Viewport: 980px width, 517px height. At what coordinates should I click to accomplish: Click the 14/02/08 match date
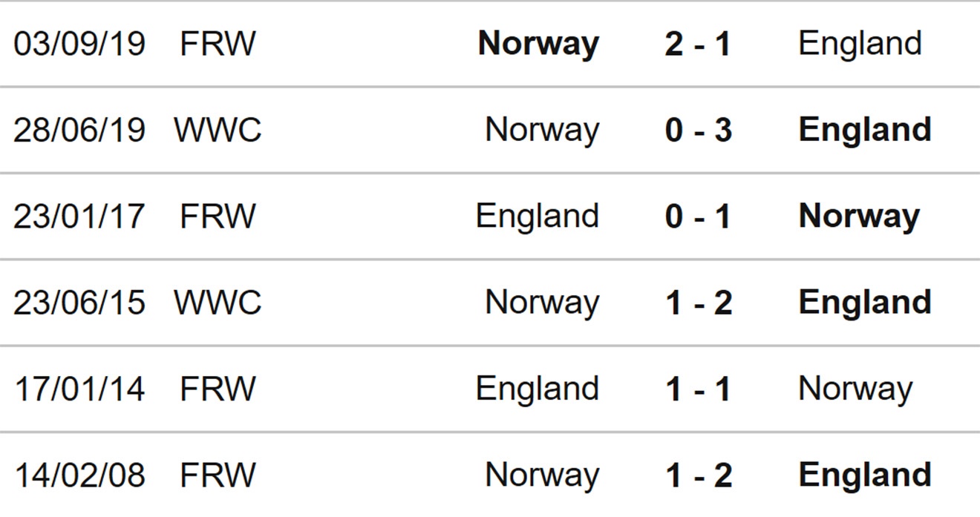tap(79, 475)
